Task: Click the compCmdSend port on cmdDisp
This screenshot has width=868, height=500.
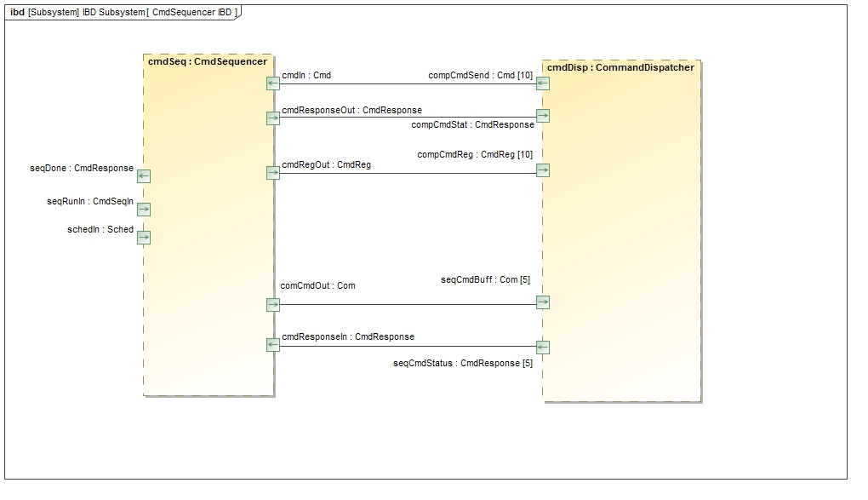Action: 543,83
